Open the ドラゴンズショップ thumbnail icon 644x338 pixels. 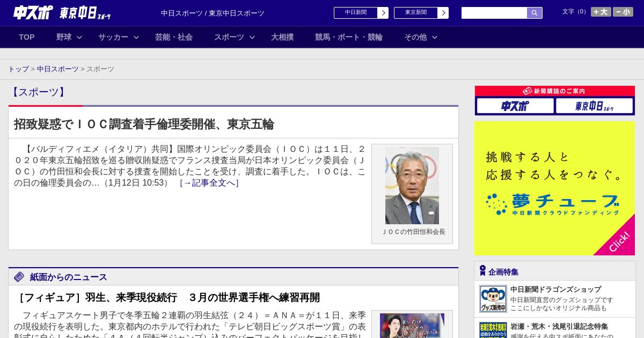(493, 299)
